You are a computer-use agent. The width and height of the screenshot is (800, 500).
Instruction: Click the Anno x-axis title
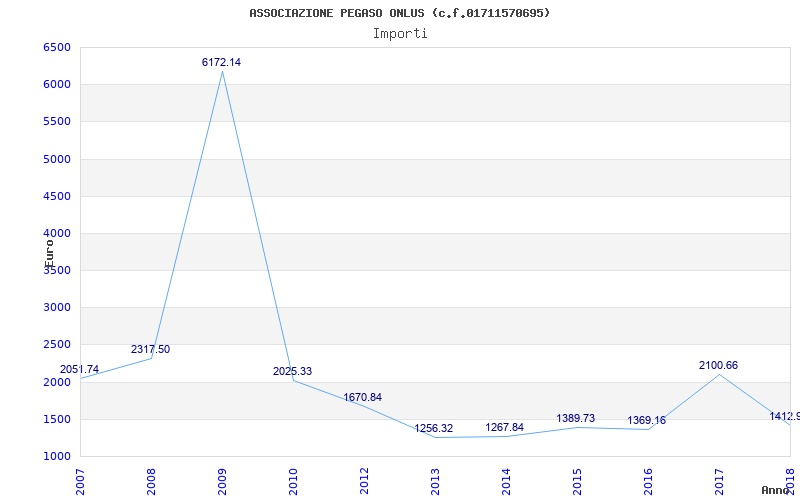click(x=776, y=490)
